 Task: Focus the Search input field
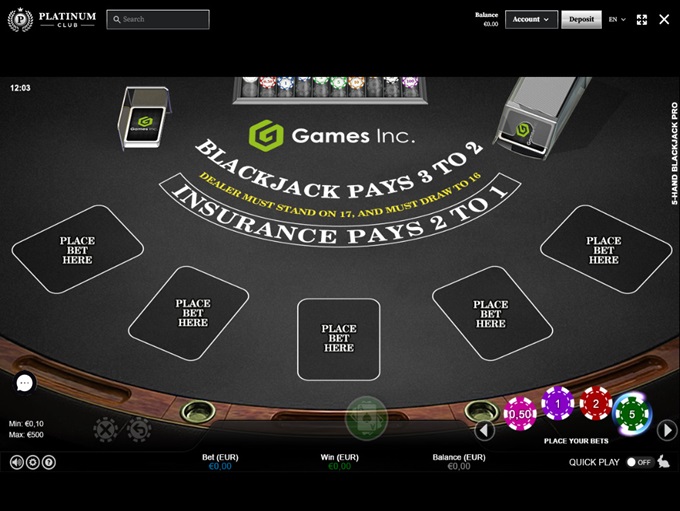click(x=158, y=20)
